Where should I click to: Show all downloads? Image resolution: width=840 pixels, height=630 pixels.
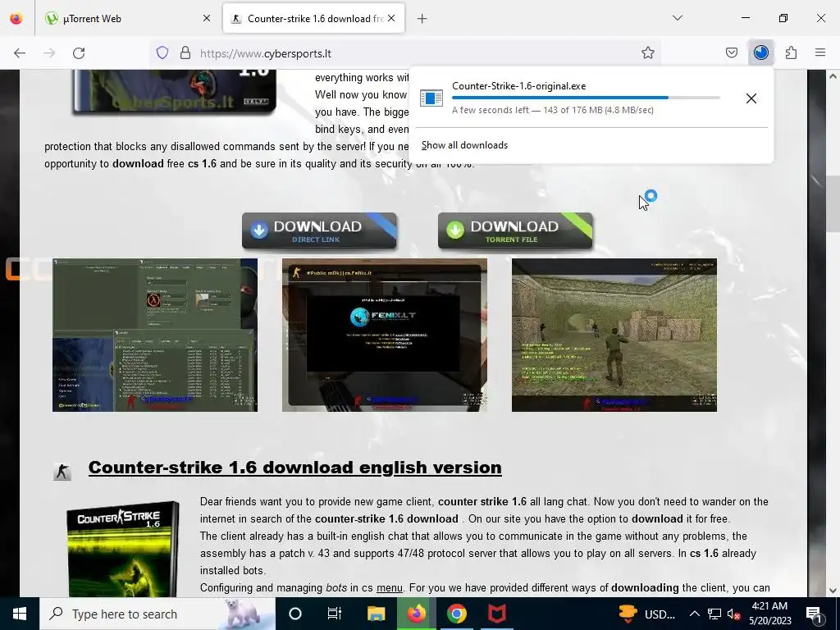click(464, 145)
